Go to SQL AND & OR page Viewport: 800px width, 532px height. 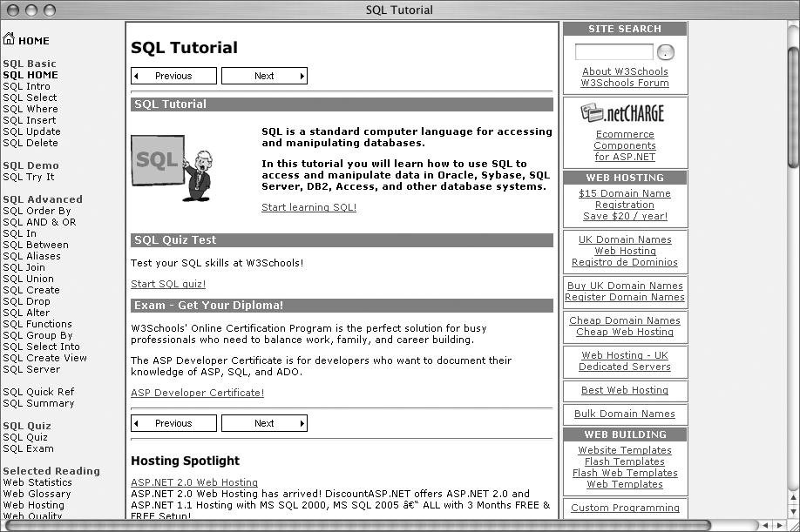pos(39,222)
